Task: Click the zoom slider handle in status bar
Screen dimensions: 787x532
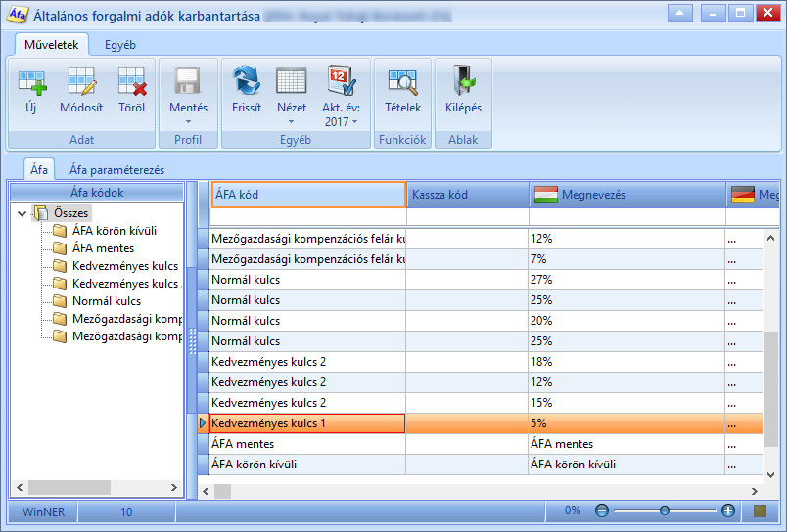Action: (x=665, y=510)
